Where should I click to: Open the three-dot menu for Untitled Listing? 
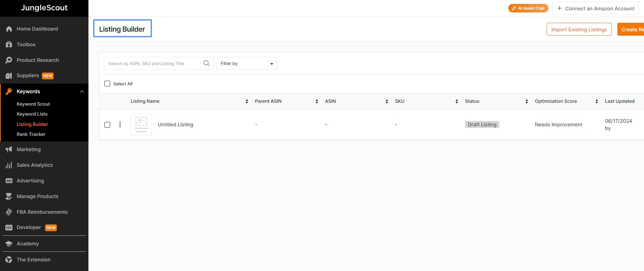(x=120, y=124)
